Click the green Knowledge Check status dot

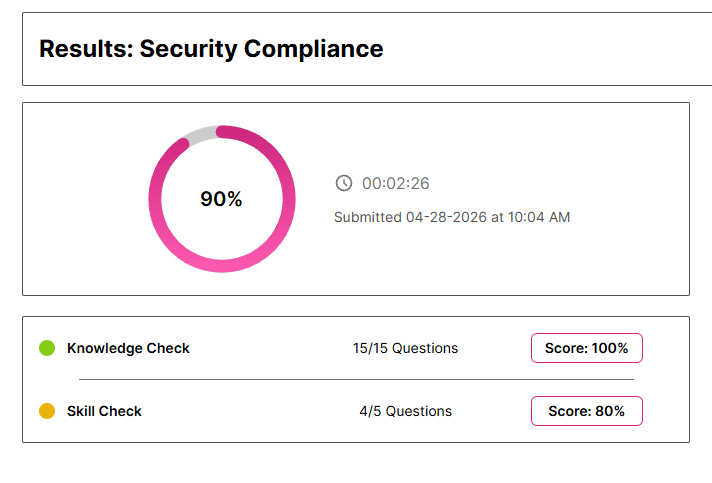point(46,348)
